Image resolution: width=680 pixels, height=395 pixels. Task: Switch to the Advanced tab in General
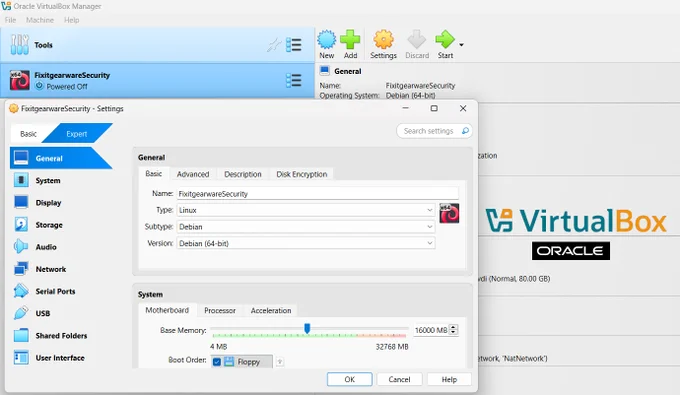click(x=193, y=174)
